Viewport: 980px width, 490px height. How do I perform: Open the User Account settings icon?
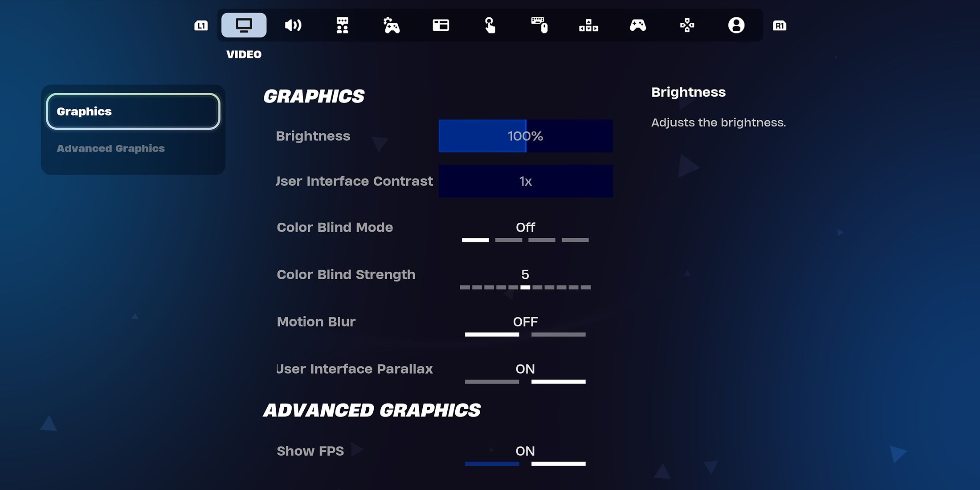[735, 25]
